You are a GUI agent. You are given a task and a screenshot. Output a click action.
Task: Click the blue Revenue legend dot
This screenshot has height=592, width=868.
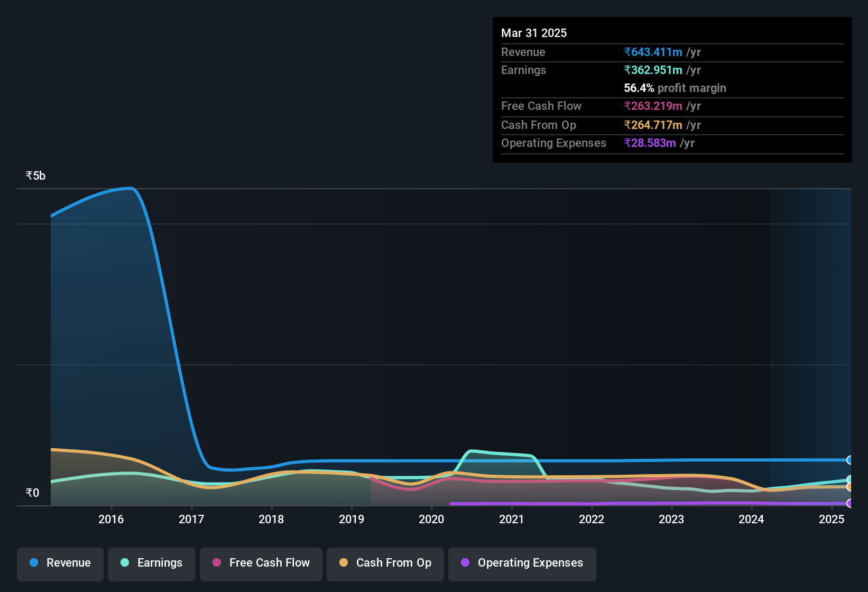tap(34, 562)
